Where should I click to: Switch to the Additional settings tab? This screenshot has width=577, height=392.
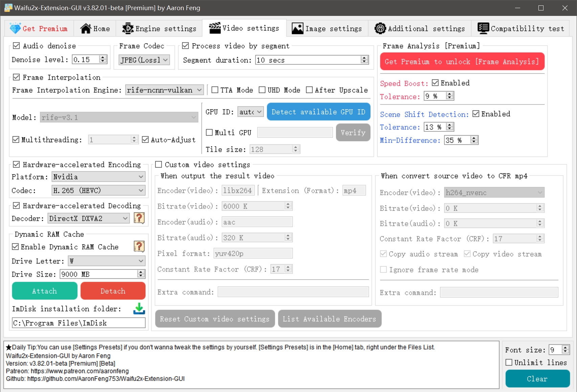click(420, 28)
